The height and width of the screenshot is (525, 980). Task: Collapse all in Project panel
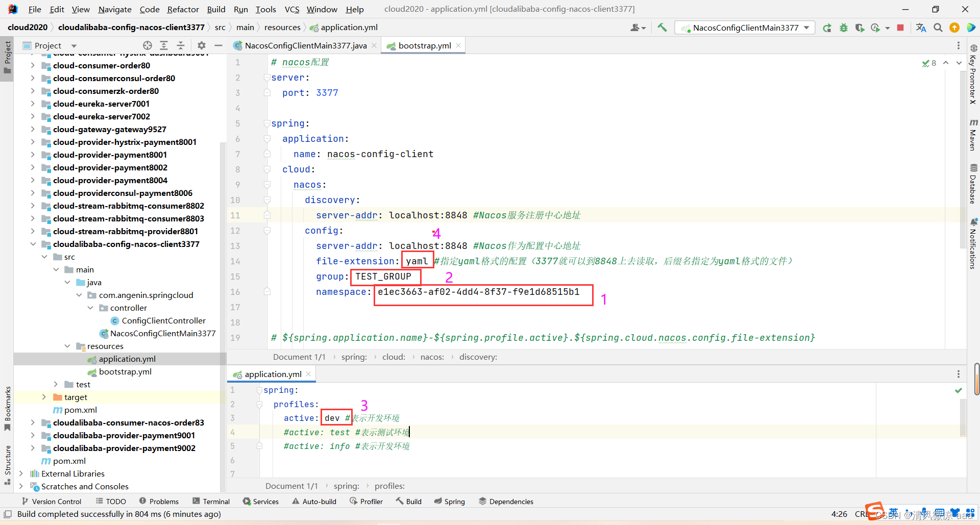pyautogui.click(x=181, y=45)
